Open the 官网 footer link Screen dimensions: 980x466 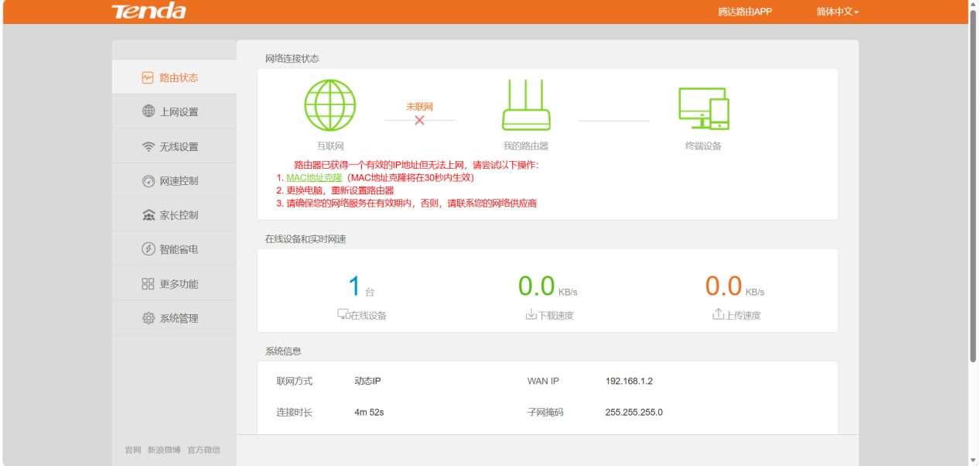133,450
